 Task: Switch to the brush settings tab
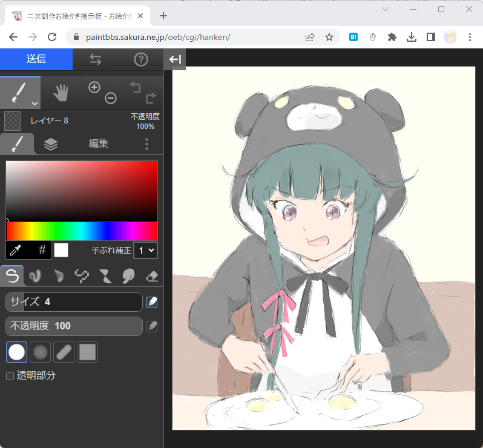[x=17, y=144]
